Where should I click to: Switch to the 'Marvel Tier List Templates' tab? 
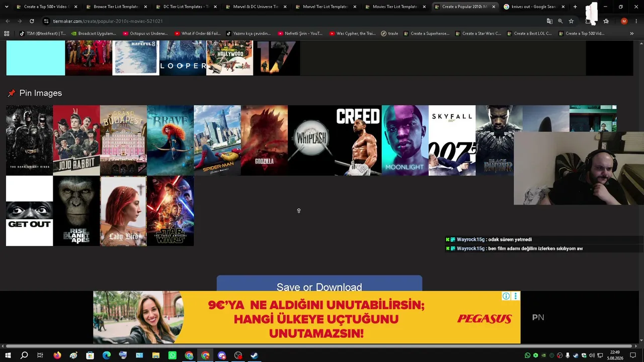(326, 7)
